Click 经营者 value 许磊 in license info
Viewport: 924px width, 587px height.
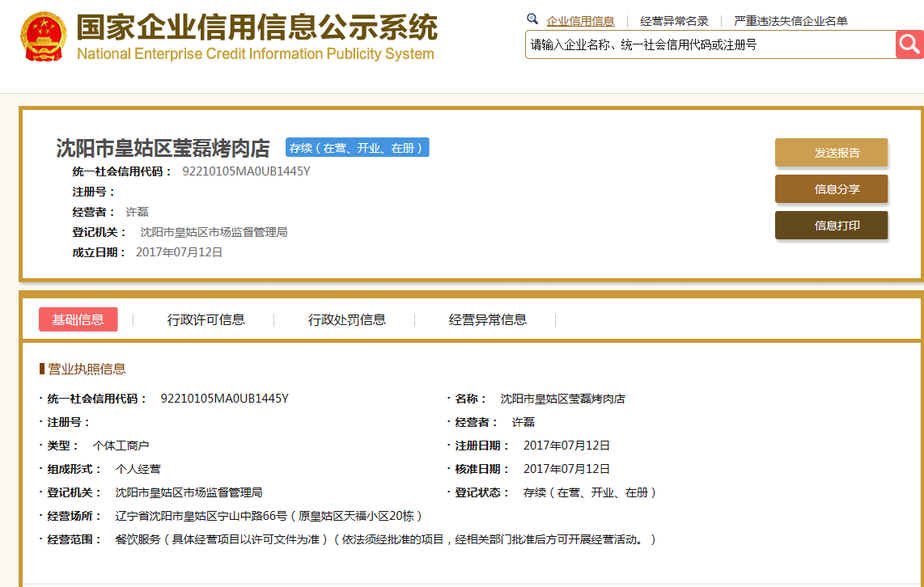pos(523,422)
